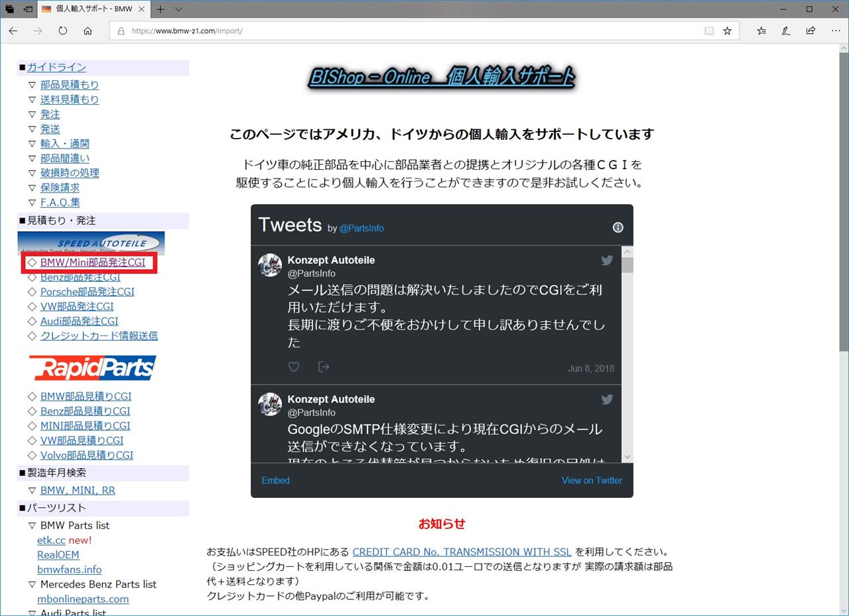The width and height of the screenshot is (849, 616).
Task: Toggle reading view in address bar
Action: coord(709,31)
